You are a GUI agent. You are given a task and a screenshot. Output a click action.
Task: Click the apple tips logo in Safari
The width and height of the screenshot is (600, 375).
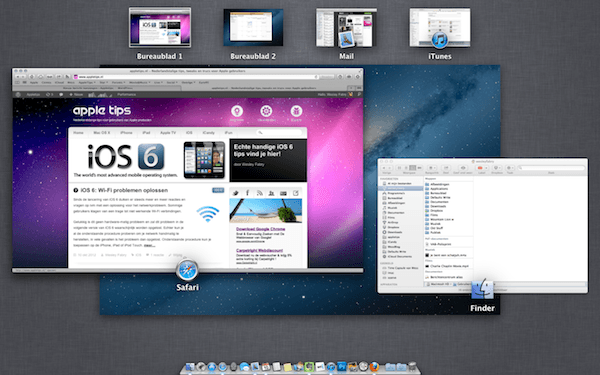pyautogui.click(x=102, y=111)
